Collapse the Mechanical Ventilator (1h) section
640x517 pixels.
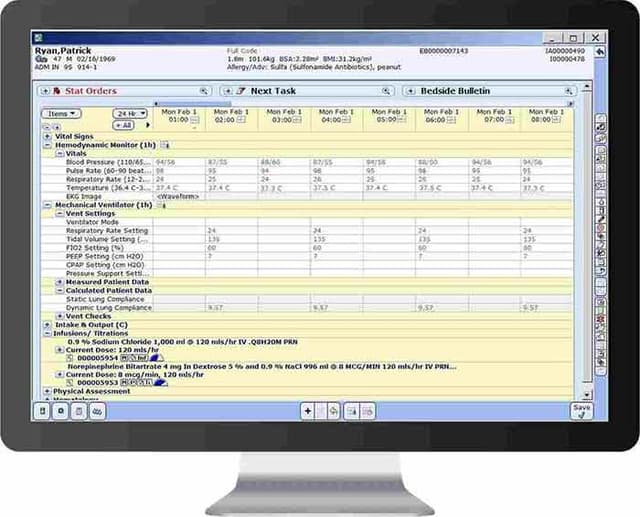[x=47, y=205]
